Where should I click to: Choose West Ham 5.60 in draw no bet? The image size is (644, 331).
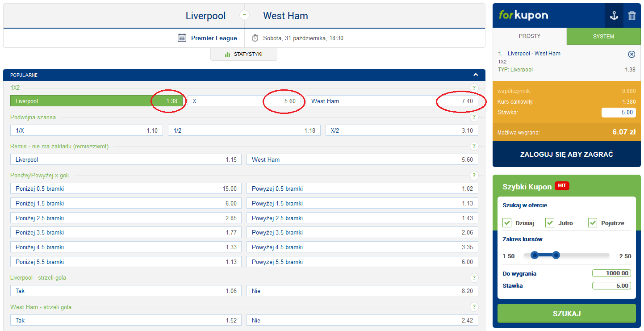362,159
